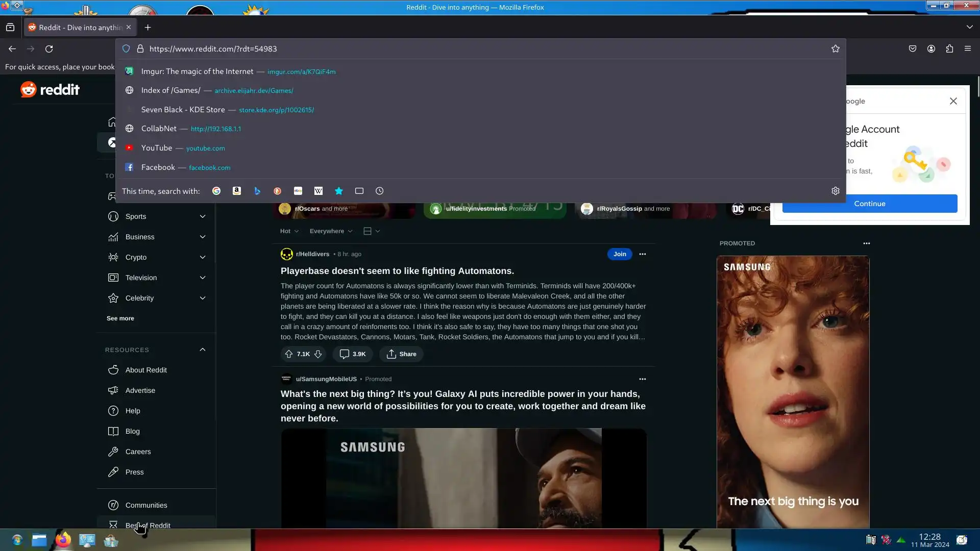Search in history clock shortcut

coord(380,191)
